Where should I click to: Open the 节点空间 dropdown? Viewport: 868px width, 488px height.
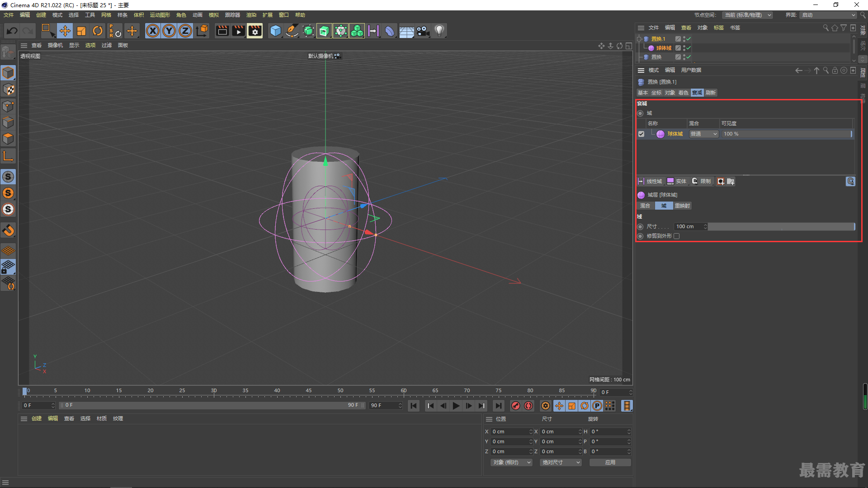747,15
